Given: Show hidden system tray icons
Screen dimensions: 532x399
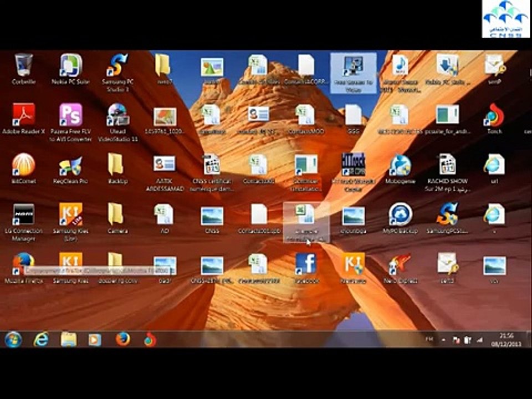Looking at the screenshot, I should (x=443, y=340).
